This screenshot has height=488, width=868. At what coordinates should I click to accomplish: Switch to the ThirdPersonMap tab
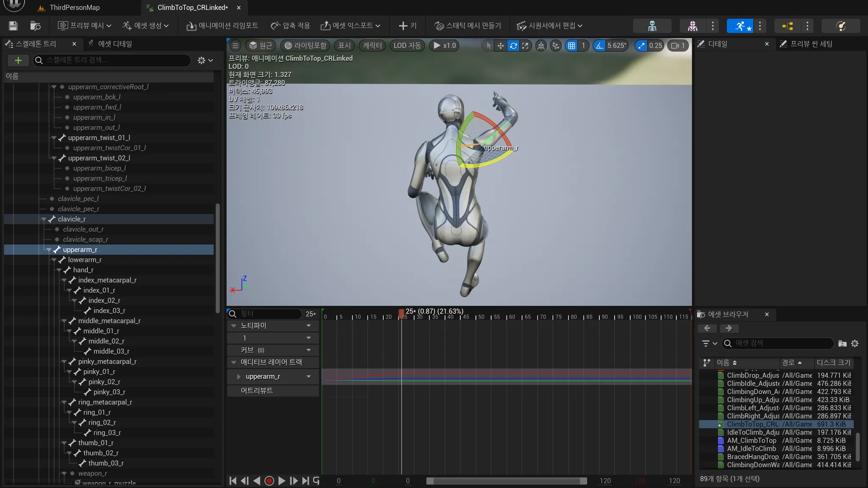75,8
